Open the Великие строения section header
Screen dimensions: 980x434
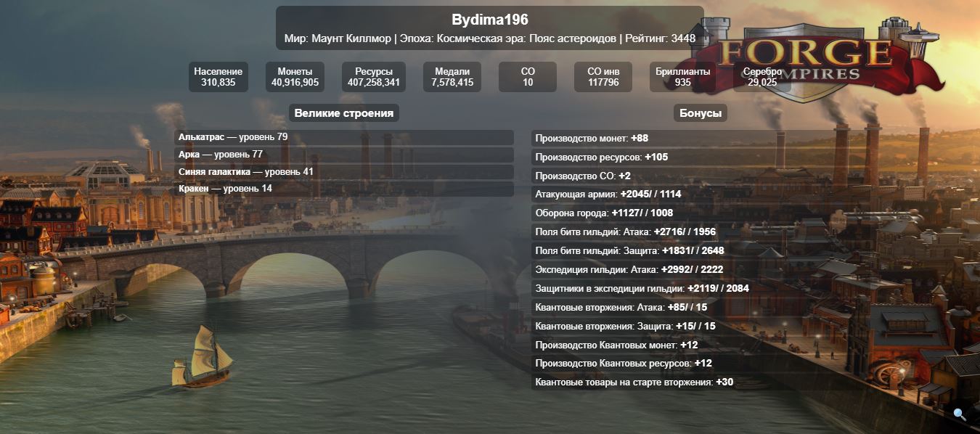(x=344, y=113)
